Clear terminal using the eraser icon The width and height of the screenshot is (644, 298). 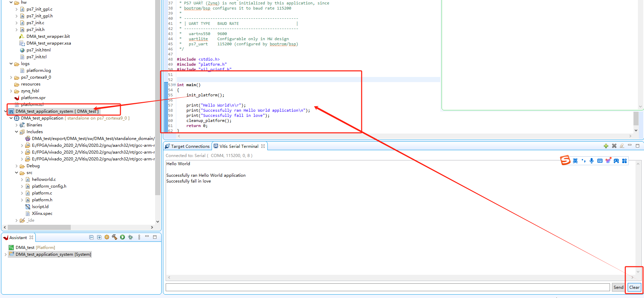(x=622, y=146)
